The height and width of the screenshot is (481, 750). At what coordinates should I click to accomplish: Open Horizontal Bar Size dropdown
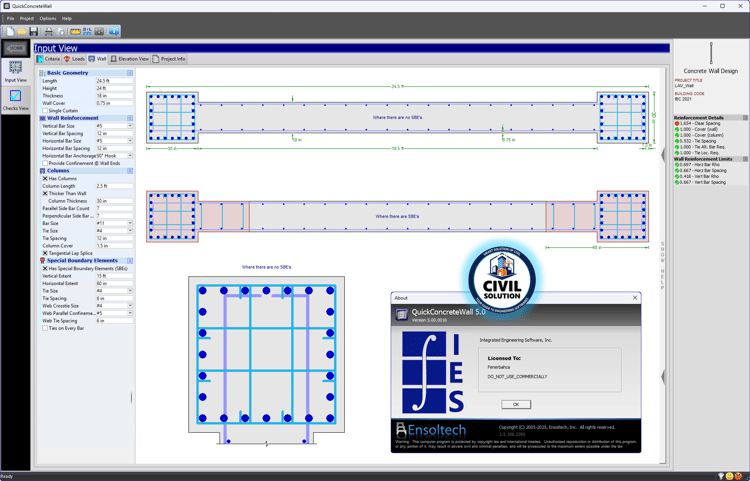(130, 141)
